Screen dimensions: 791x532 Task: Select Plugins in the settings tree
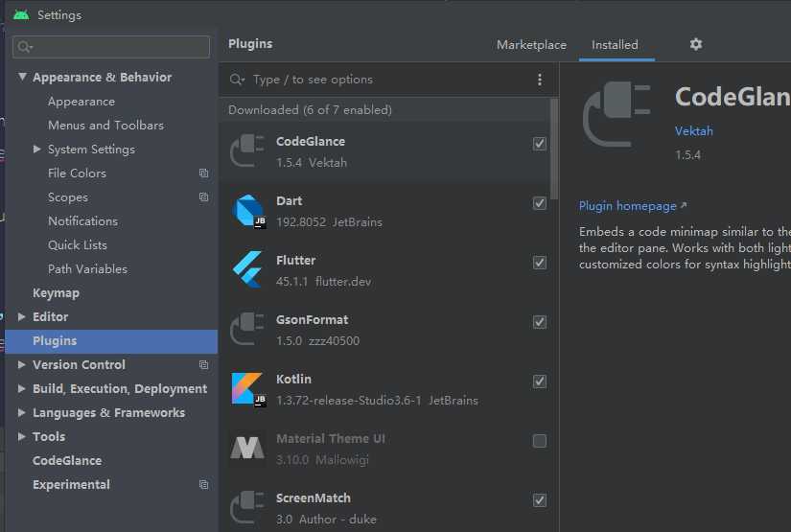(x=111, y=341)
